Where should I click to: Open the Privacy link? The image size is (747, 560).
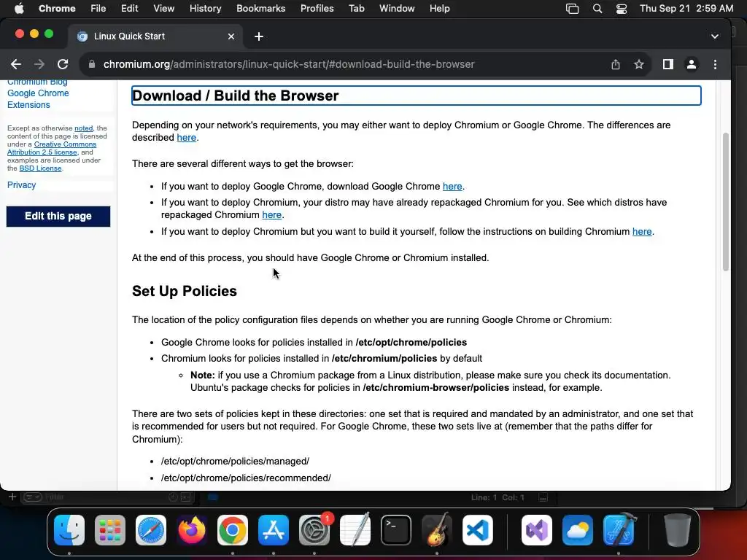[21, 184]
